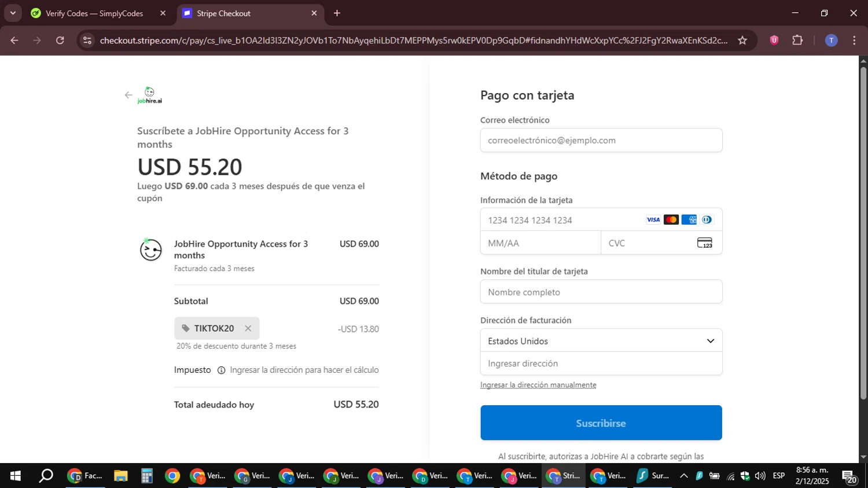Click the Subtotal USD 69.00 amount
Viewport: 868px width, 488px height.
click(x=359, y=301)
